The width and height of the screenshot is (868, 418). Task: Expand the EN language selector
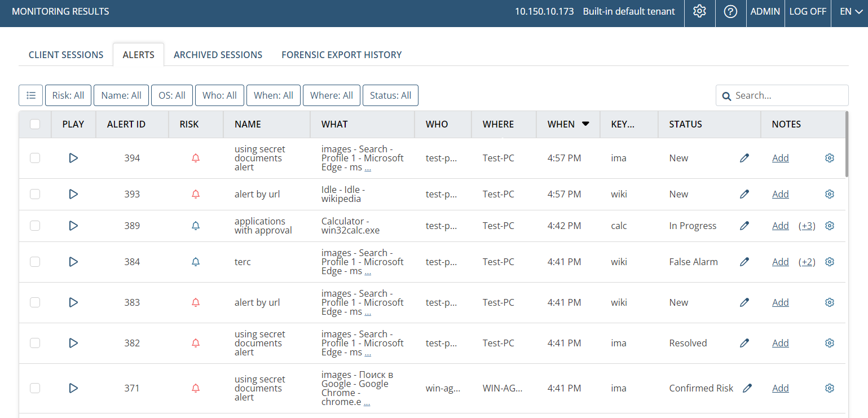click(851, 11)
